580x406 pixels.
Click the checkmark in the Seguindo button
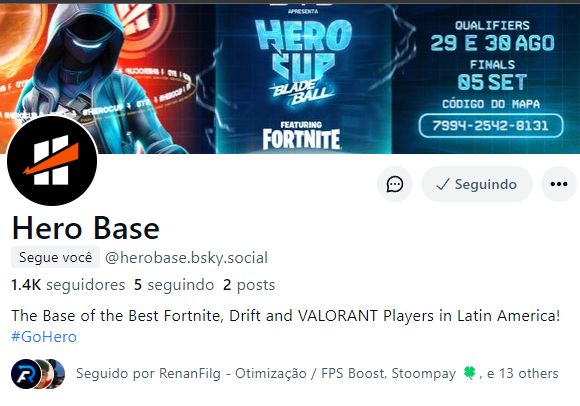[x=443, y=184]
